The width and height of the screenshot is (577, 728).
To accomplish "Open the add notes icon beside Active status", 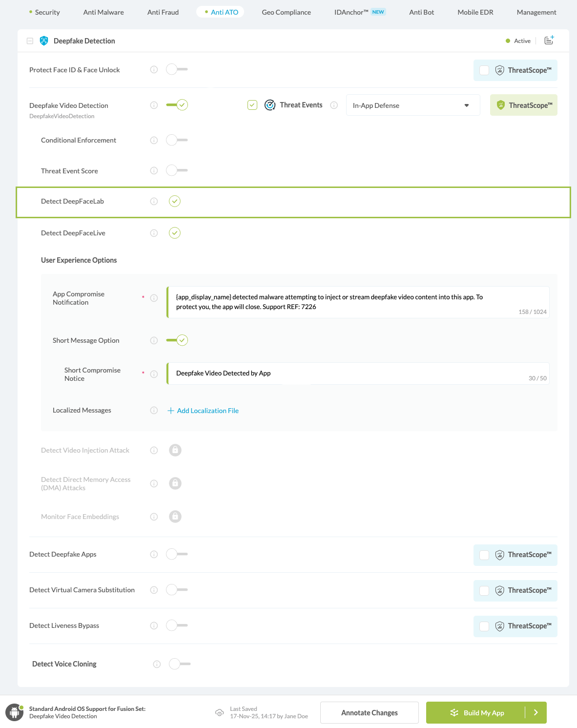I will click(549, 41).
